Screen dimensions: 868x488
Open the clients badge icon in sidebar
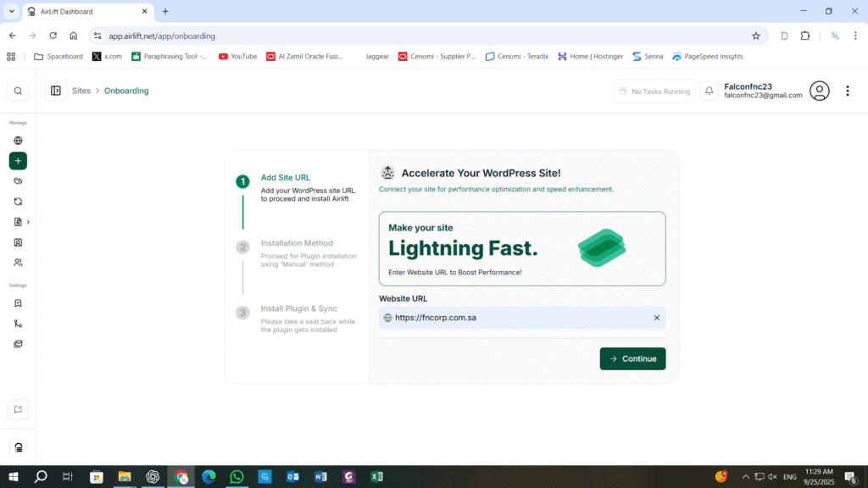(18, 242)
